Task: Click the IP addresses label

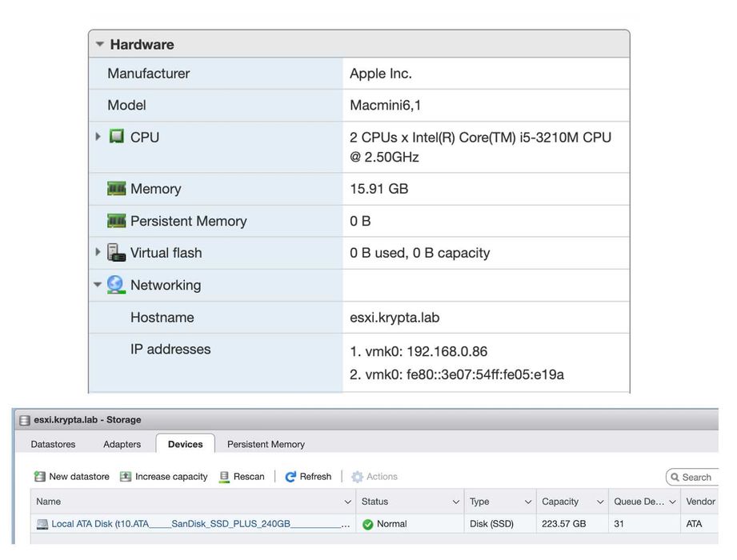Action: point(170,349)
